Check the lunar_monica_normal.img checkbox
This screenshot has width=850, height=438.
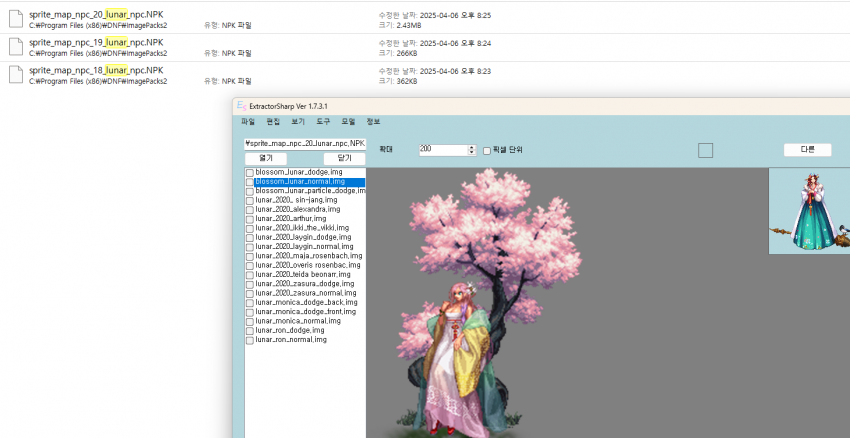click(x=250, y=321)
